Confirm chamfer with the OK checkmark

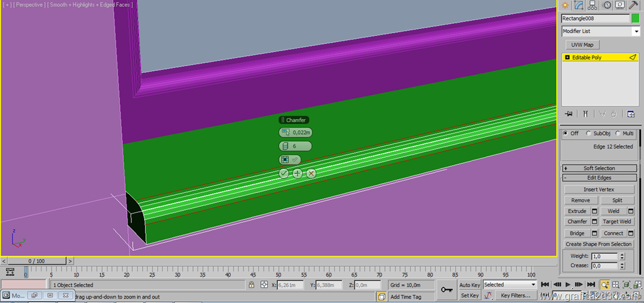point(284,173)
